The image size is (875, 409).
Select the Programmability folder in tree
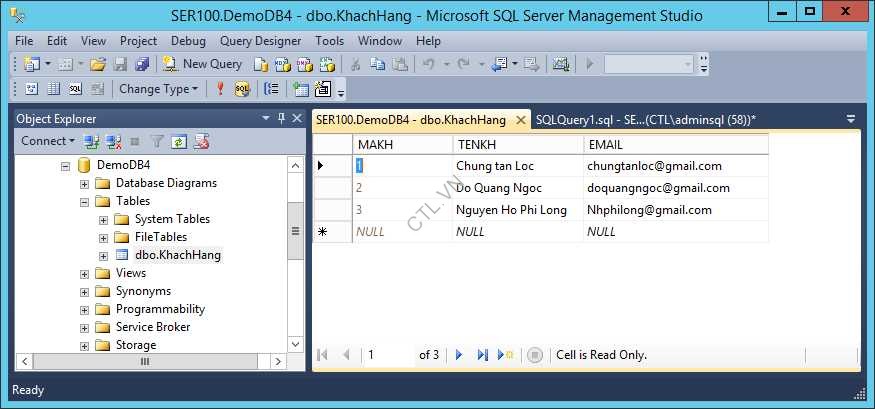pyautogui.click(x=160, y=309)
